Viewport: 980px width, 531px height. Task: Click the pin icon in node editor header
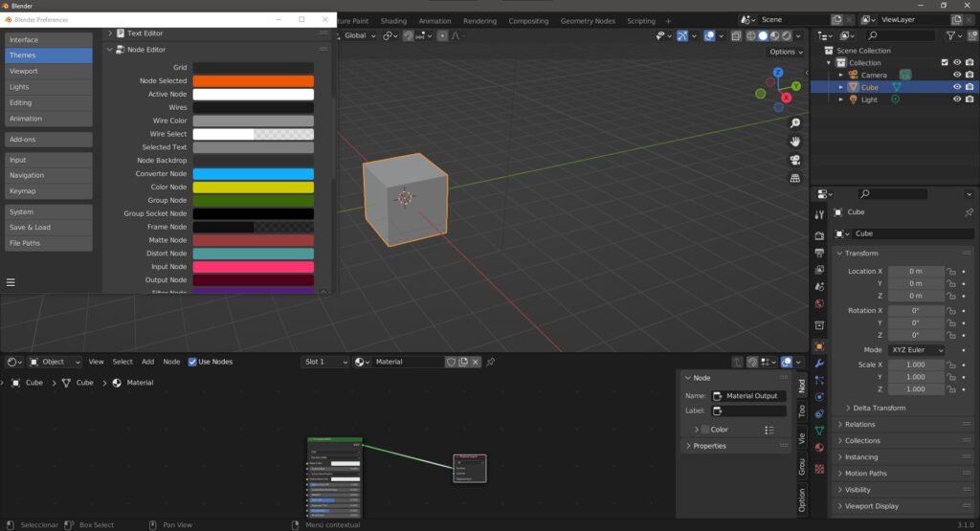(491, 363)
